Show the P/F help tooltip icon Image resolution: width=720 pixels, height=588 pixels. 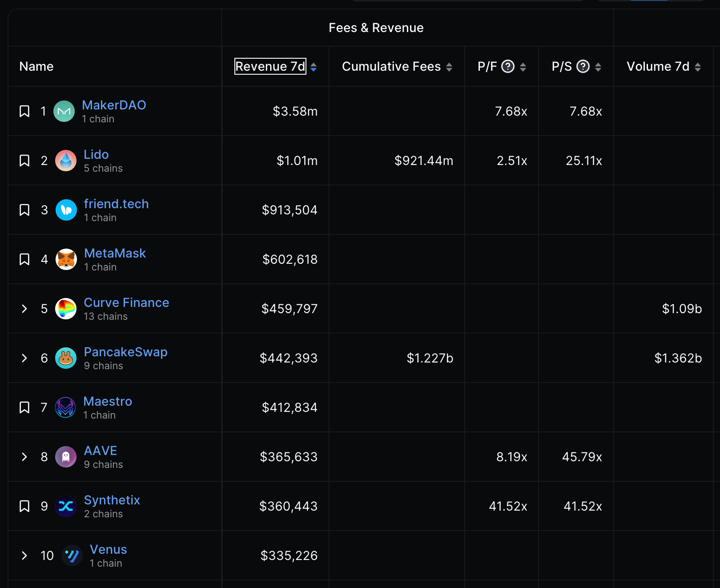pos(508,67)
